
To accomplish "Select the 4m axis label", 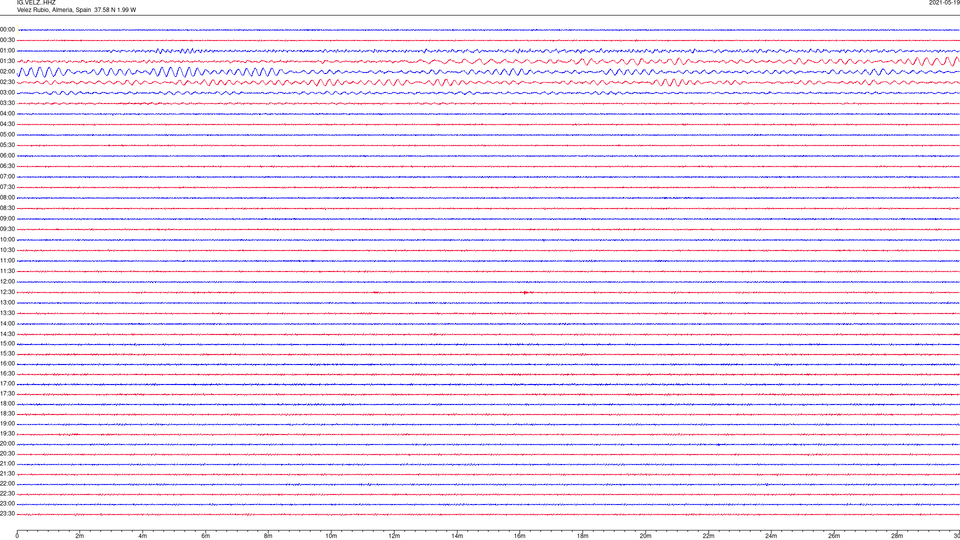I will pyautogui.click(x=143, y=536).
